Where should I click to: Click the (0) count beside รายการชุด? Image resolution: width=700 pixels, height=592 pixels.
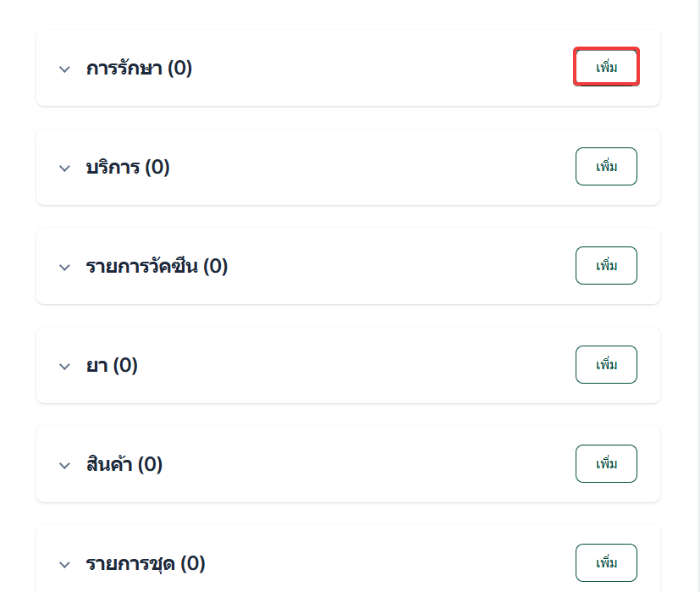[x=193, y=564]
